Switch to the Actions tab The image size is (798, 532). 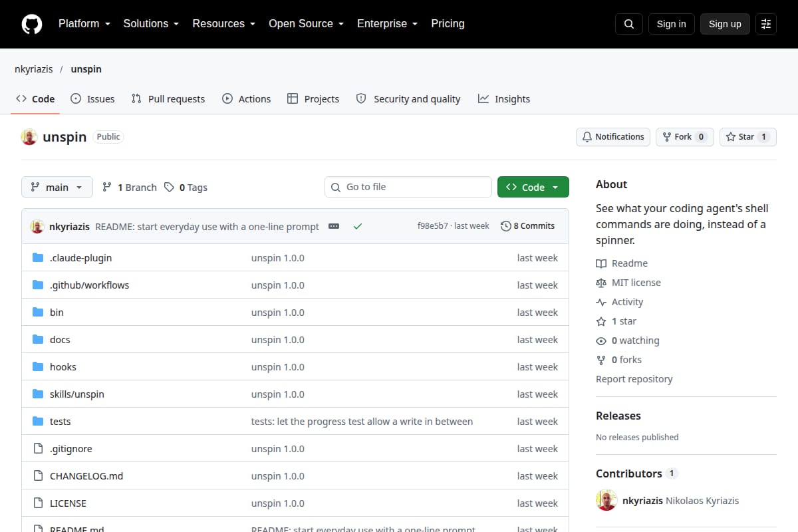[246, 99]
